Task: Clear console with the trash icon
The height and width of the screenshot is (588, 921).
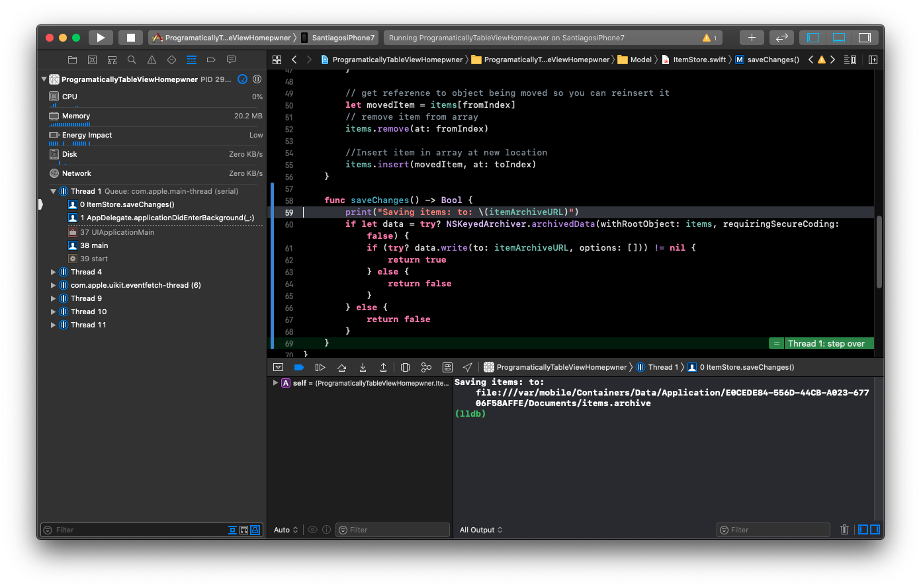Action: point(844,530)
